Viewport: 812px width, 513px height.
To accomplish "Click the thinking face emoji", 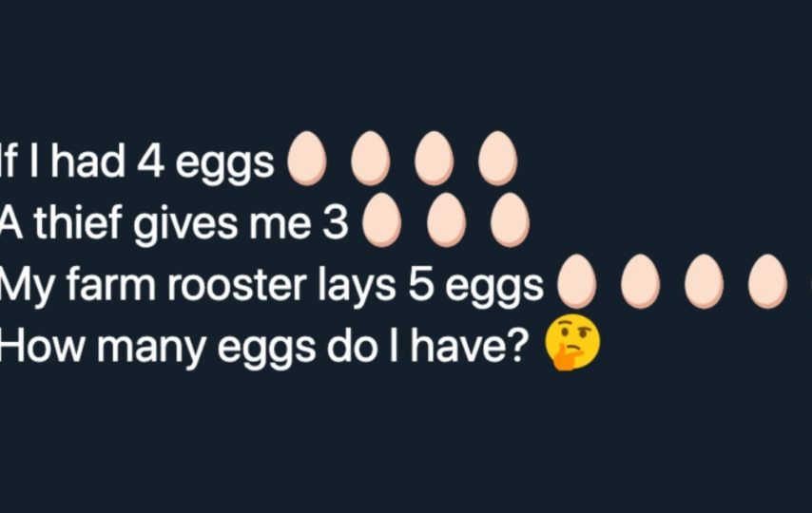I will click(572, 342).
